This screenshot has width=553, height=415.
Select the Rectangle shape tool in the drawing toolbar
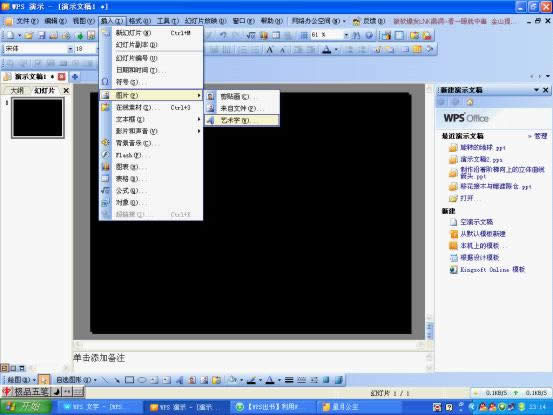click(129, 380)
